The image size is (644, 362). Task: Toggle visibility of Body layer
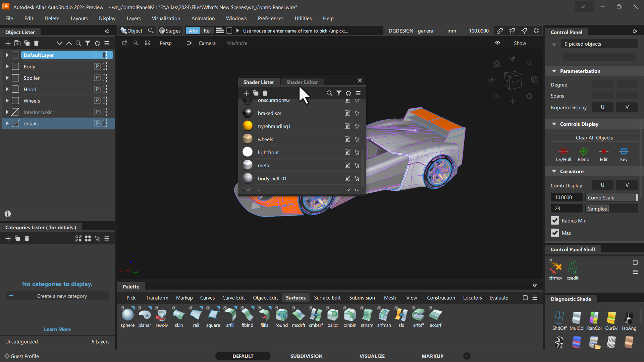(15, 66)
